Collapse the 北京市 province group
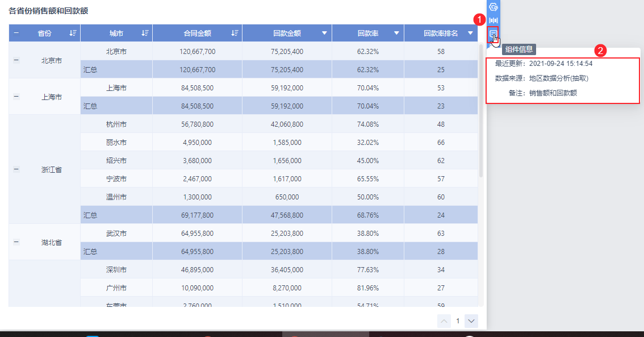Image resolution: width=644 pixels, height=337 pixels. [16, 60]
